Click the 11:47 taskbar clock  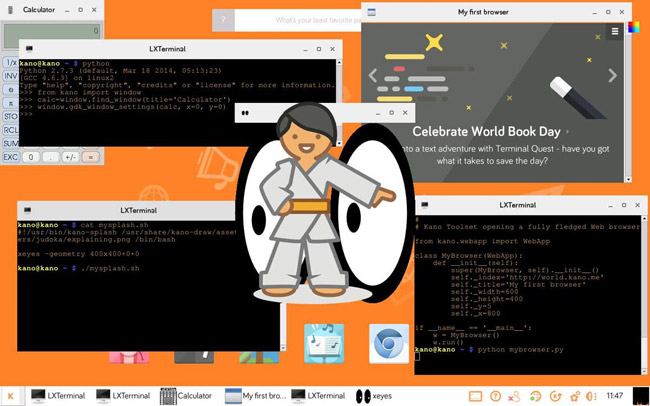click(x=615, y=396)
